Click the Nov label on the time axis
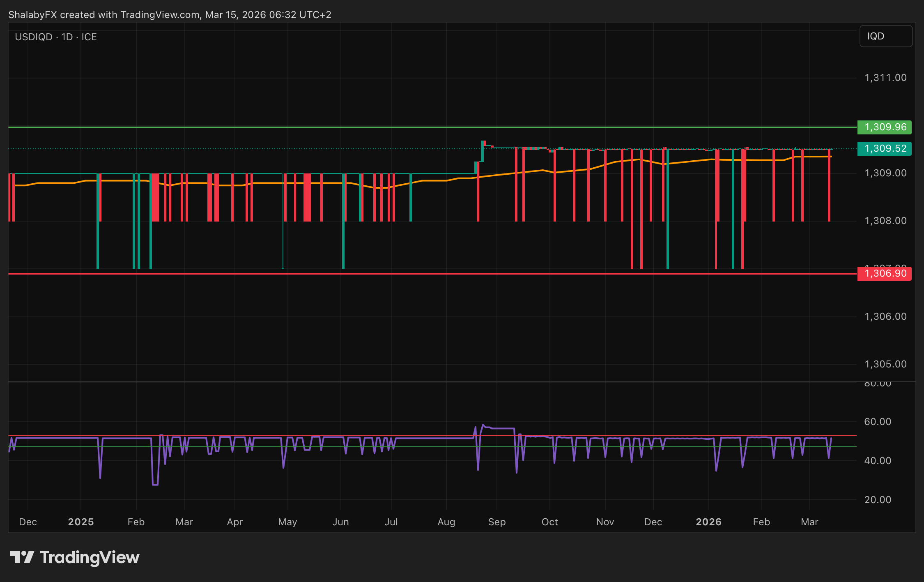 605,522
